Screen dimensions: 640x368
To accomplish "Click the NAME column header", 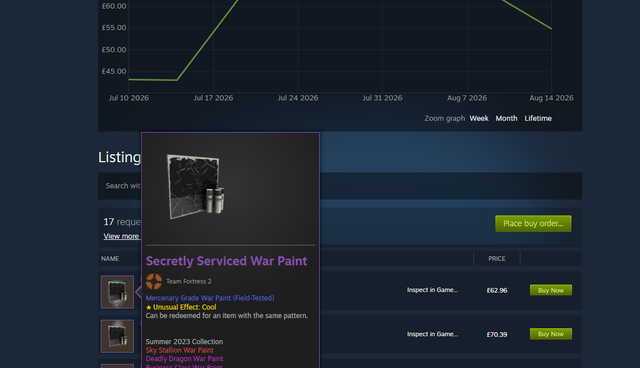I will click(110, 259).
